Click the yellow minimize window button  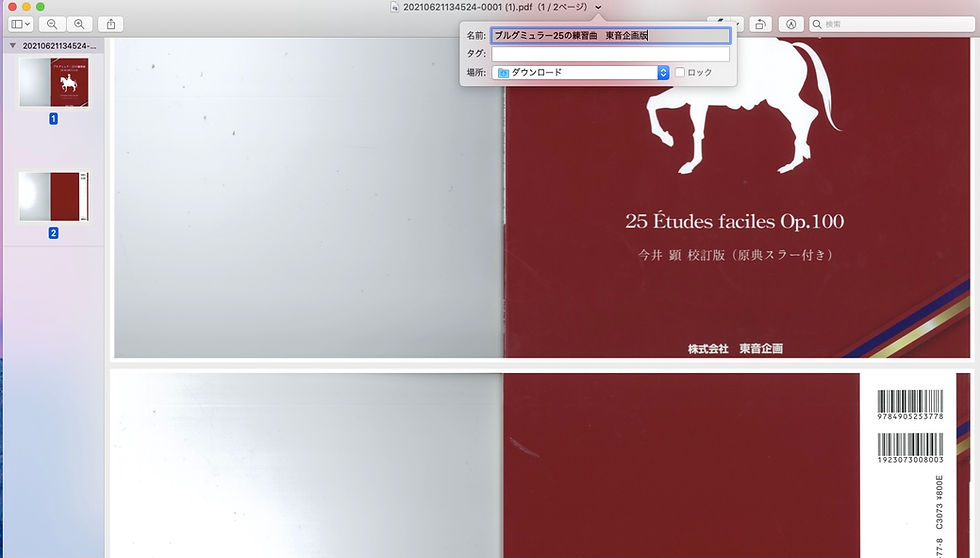click(26, 6)
